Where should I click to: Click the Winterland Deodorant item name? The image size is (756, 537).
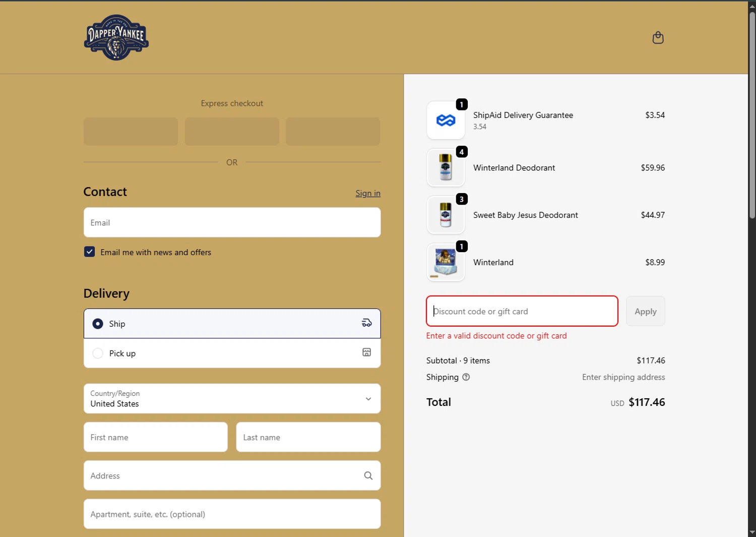click(514, 167)
